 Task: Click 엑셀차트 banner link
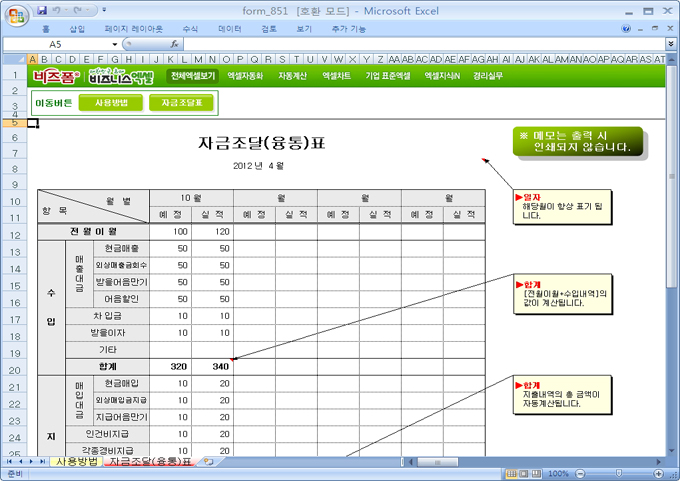[337, 76]
